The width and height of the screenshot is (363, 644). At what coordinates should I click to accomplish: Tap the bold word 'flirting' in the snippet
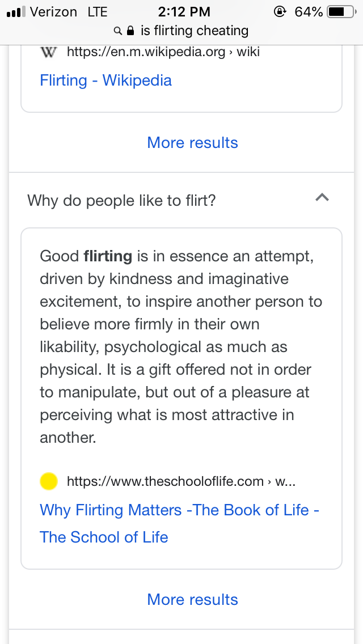click(x=108, y=256)
